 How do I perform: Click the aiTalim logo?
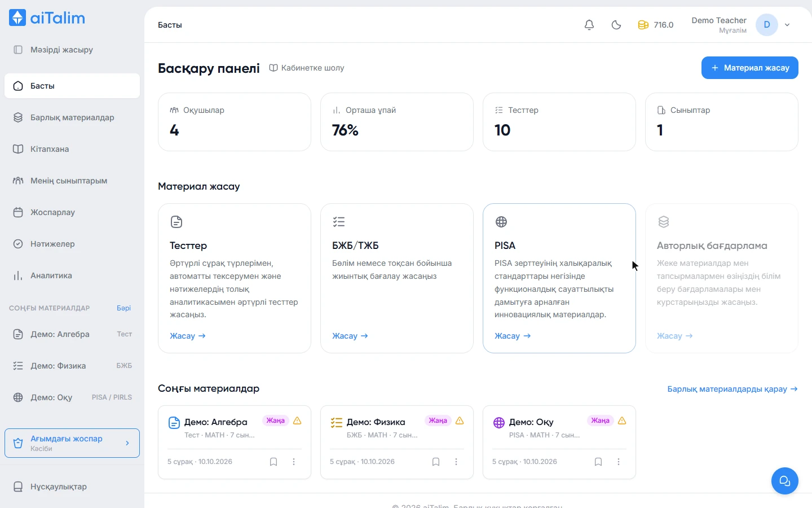(47, 18)
